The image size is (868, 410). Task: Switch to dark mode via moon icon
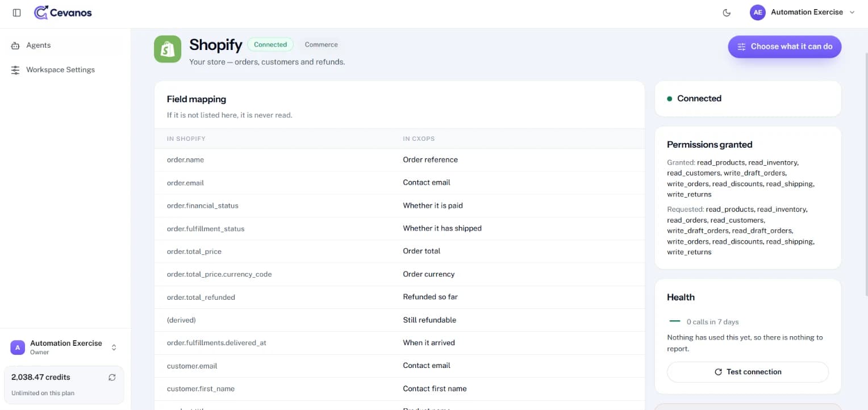727,12
